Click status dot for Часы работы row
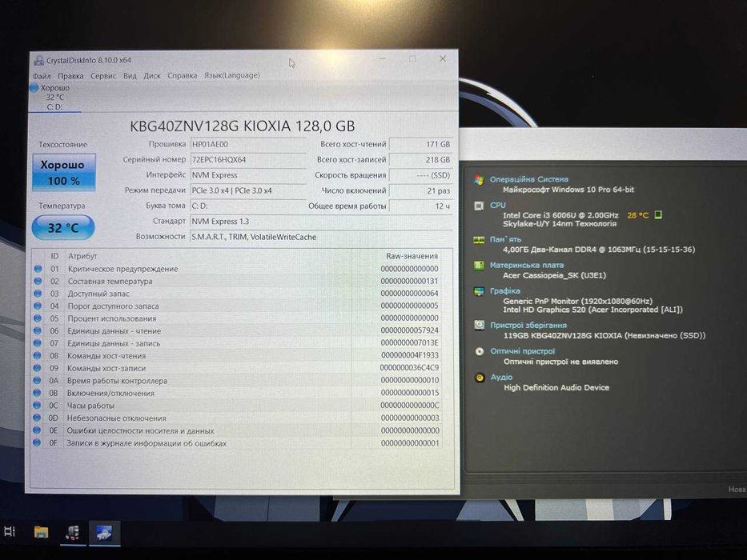 click(x=37, y=406)
